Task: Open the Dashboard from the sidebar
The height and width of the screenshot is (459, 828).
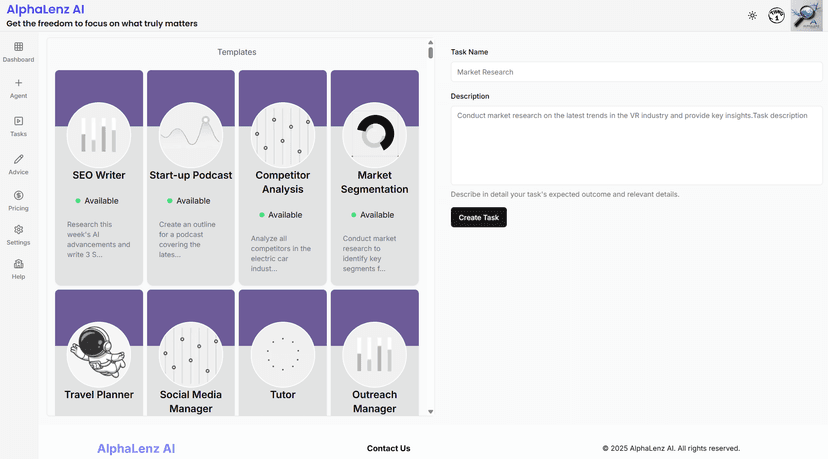Action: (x=18, y=52)
